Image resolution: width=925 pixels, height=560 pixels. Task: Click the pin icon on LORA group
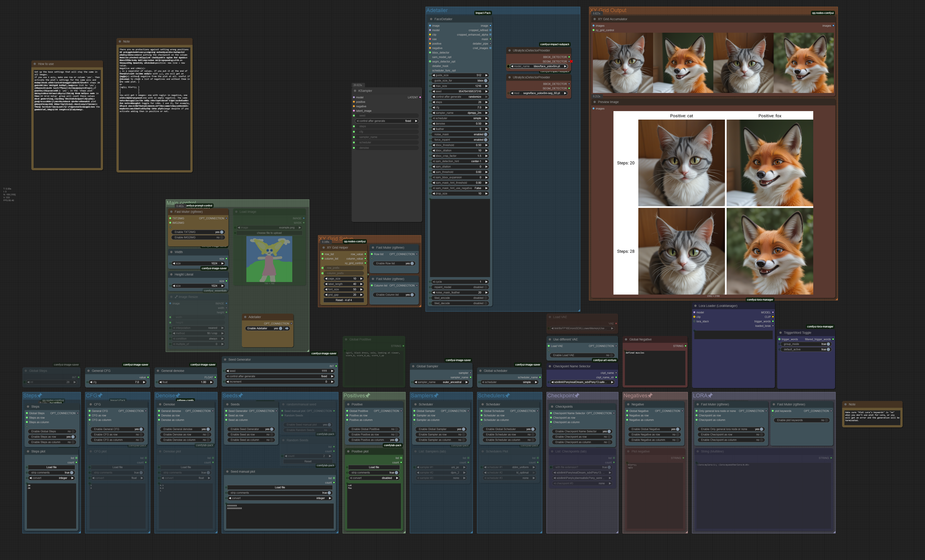pyautogui.click(x=710, y=396)
